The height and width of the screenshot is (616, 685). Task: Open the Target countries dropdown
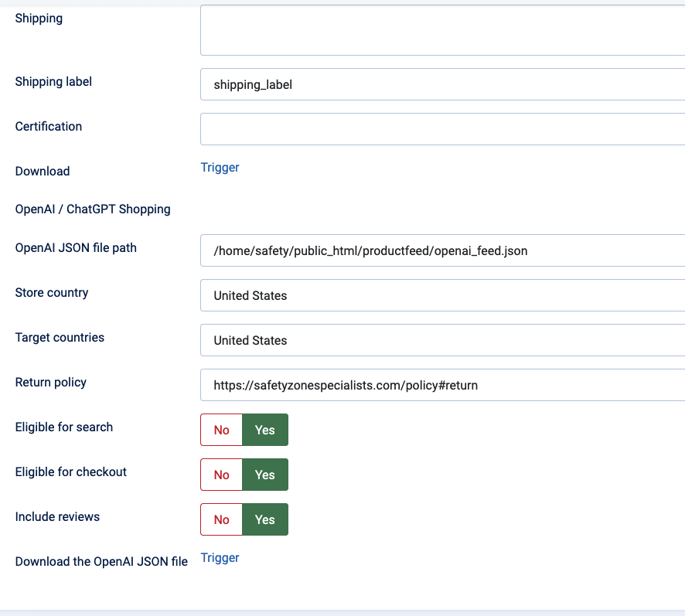tap(442, 340)
